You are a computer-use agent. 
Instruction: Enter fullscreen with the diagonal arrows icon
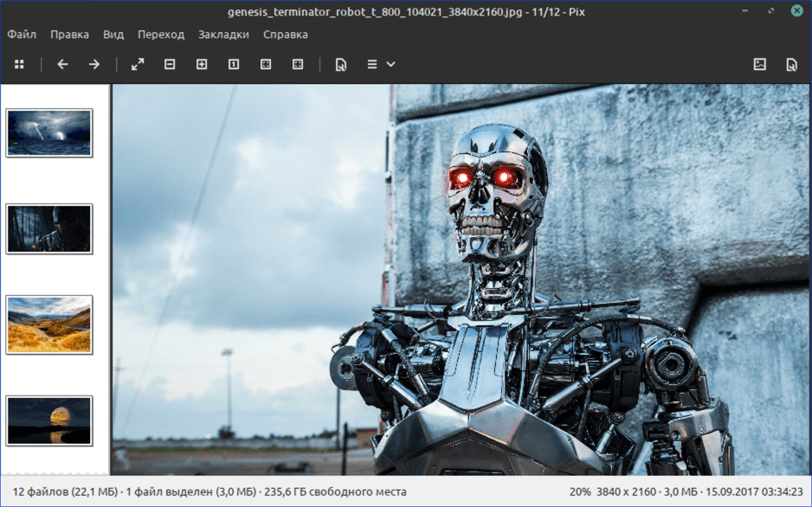(138, 64)
